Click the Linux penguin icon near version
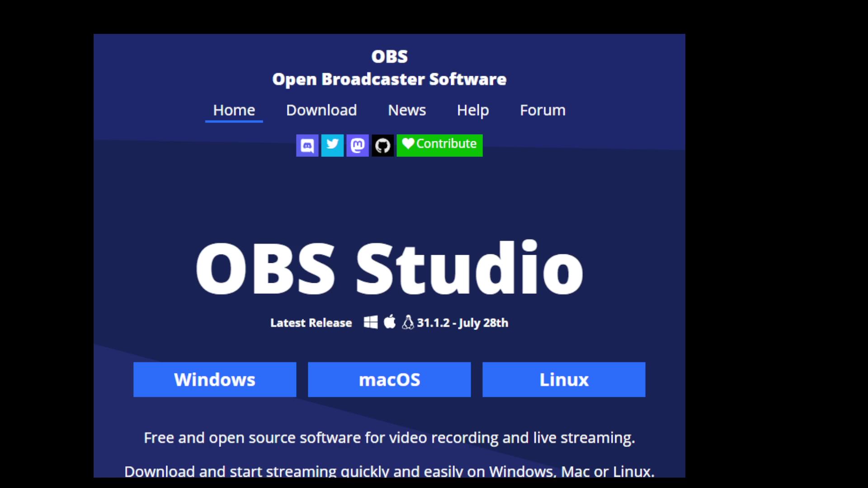 (408, 323)
